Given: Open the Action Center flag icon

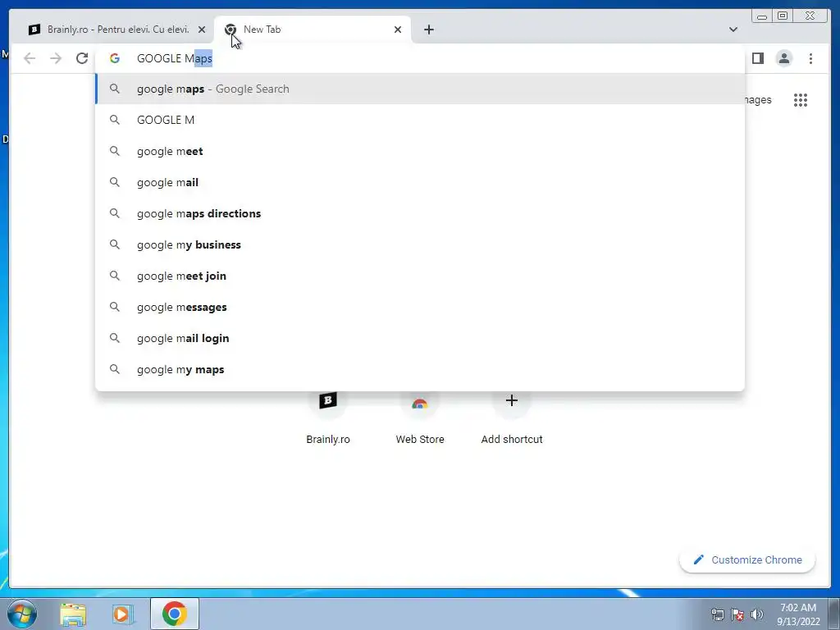Looking at the screenshot, I should tap(737, 614).
